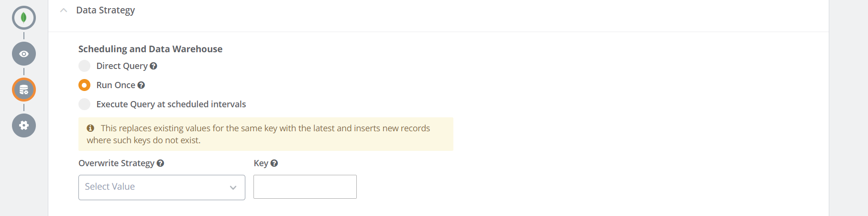Click the Run Once label text
The image size is (868, 216).
[x=115, y=85]
